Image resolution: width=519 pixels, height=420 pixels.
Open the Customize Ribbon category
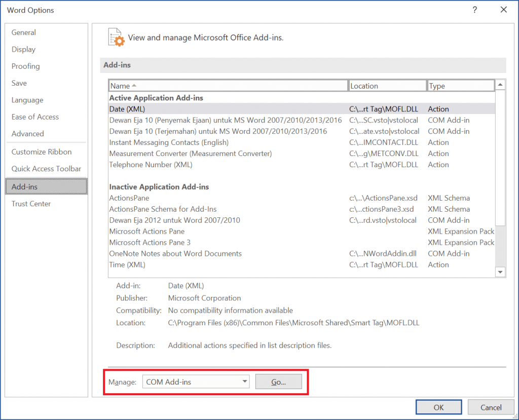point(42,152)
